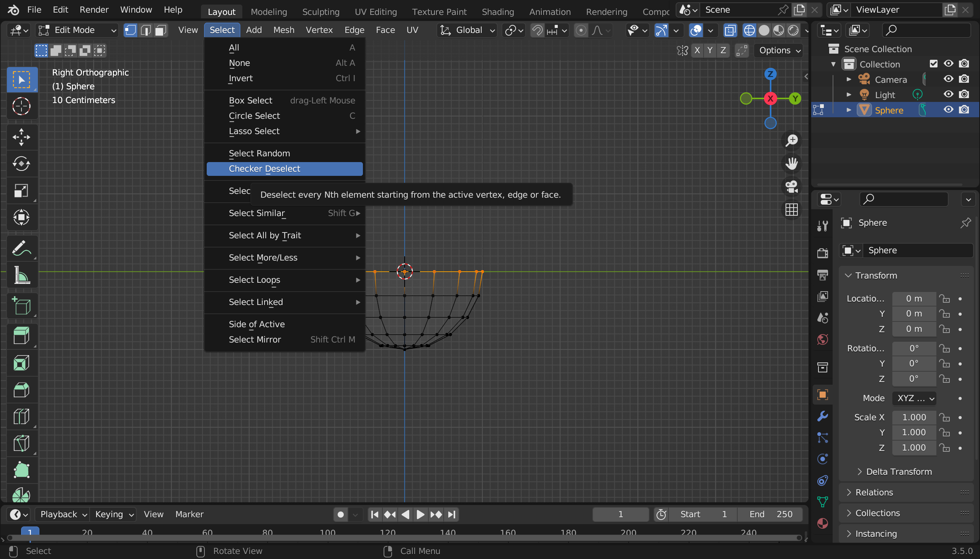This screenshot has height=559, width=980.
Task: Expand Relations panel
Action: (x=874, y=492)
